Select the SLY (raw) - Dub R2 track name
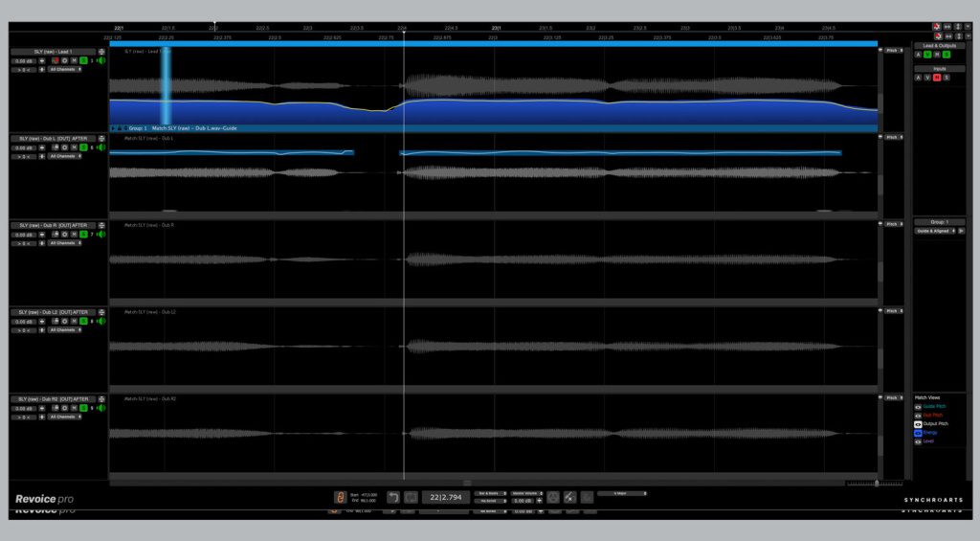Screen dimensions: 980x541 click(54, 399)
